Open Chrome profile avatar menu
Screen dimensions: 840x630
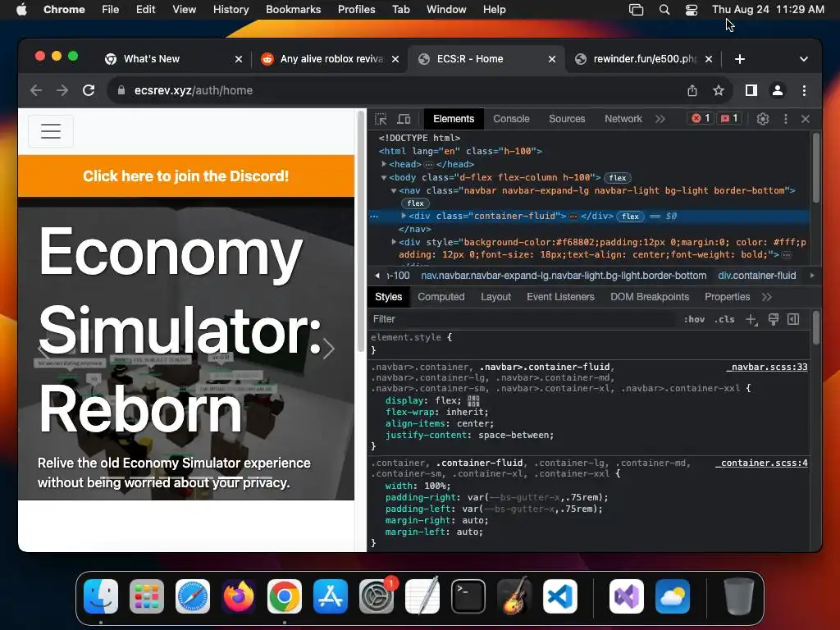(778, 90)
